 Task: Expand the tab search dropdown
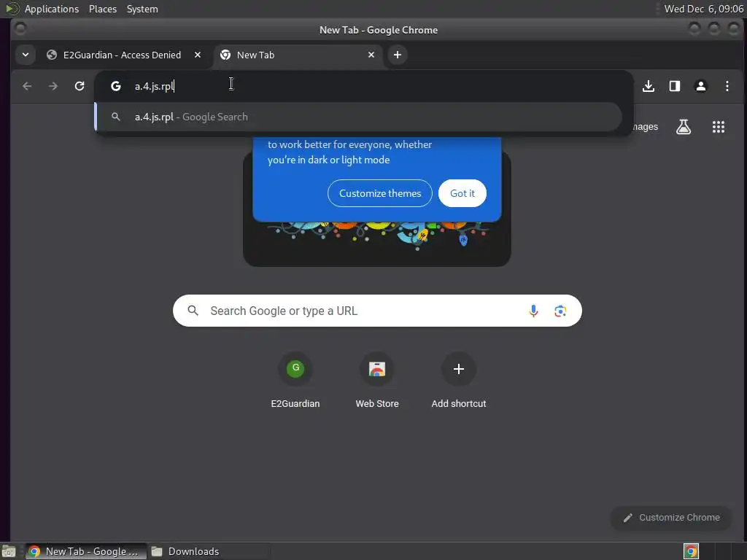[26, 55]
